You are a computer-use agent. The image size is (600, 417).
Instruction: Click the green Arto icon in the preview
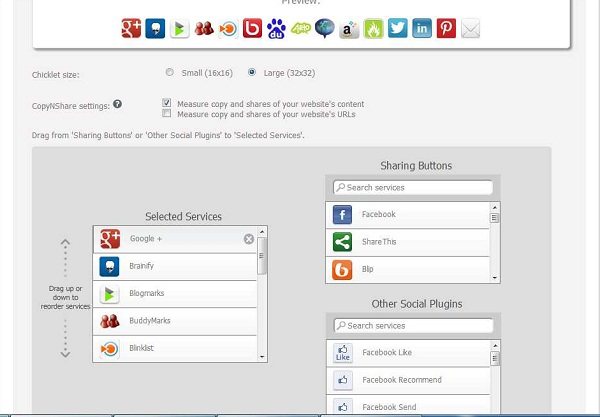(x=301, y=28)
